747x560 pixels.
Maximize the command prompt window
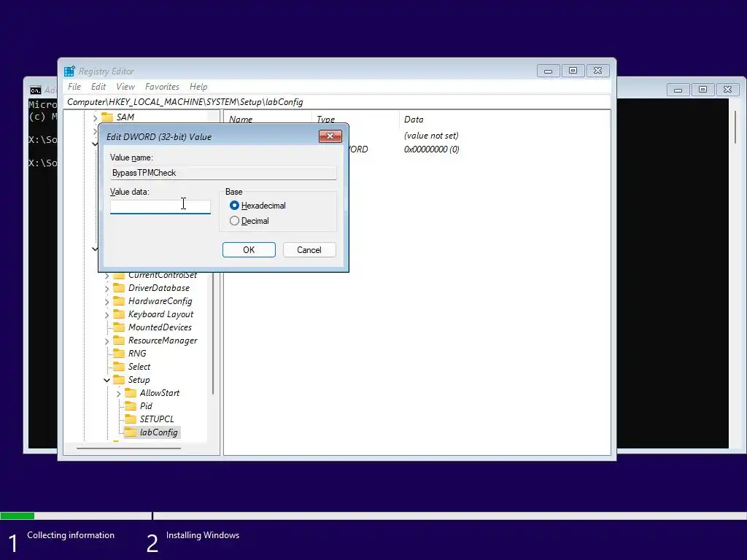coord(703,90)
